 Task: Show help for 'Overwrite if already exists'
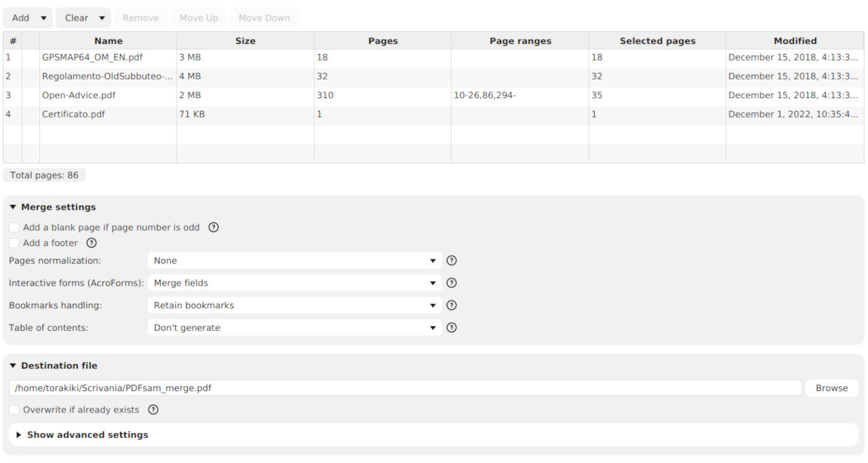point(153,410)
